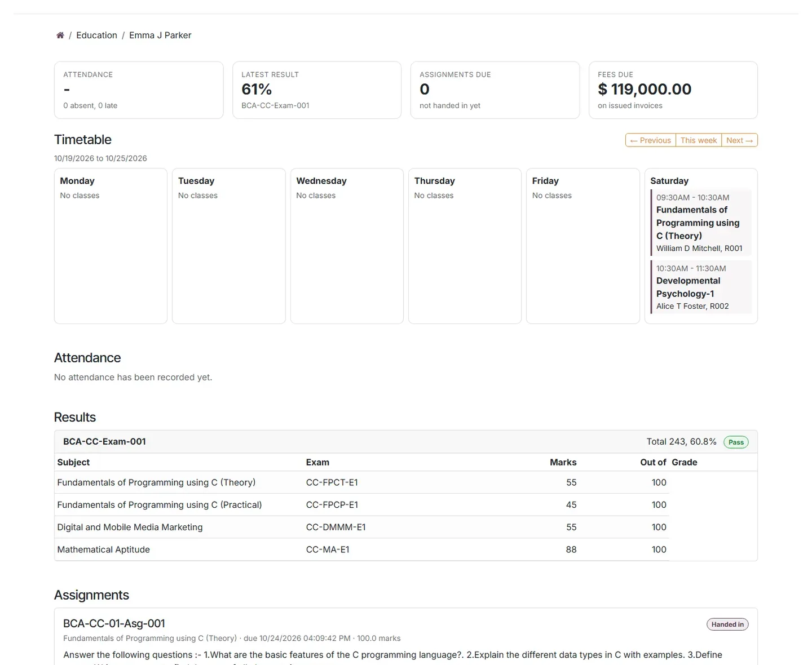Click the home icon in breadcrumb
Viewport: 812px width, 665px height.
(60, 36)
